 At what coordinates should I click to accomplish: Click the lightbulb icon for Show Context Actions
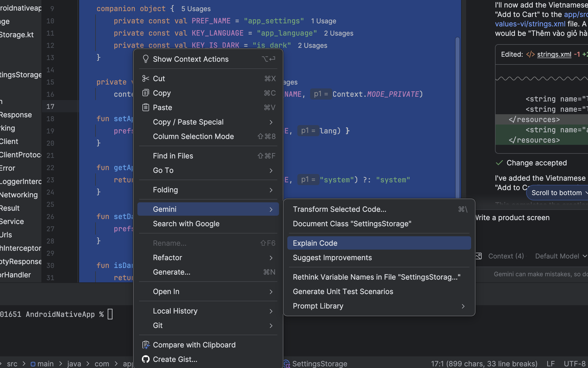(x=145, y=59)
